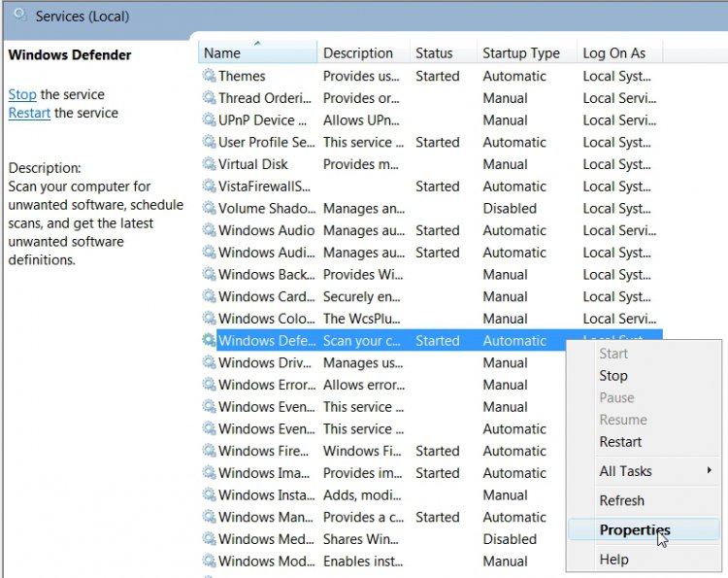
Task: Click the gear icon beside Volume Shadow service
Action: (x=209, y=208)
